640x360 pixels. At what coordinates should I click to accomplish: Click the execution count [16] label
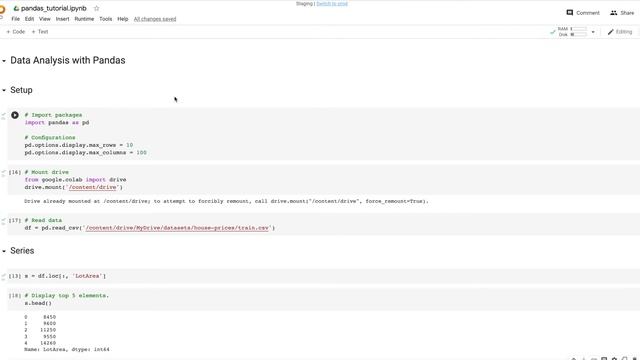pyautogui.click(x=15, y=172)
